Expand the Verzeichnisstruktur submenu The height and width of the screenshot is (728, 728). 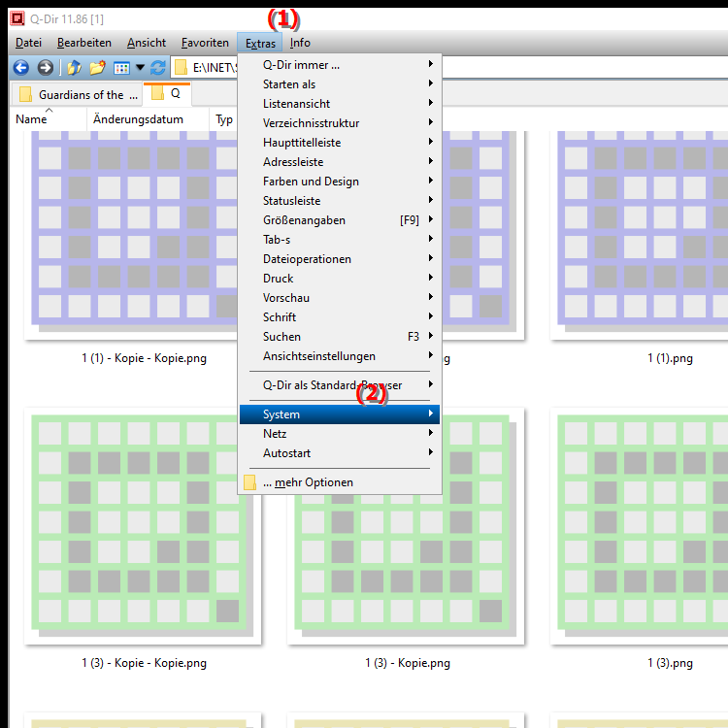340,123
